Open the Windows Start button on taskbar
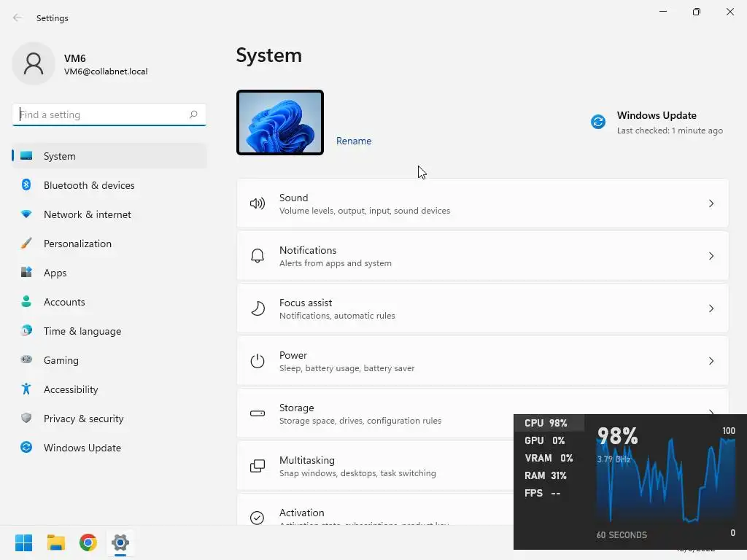This screenshot has height=560, width=747. pos(24,542)
